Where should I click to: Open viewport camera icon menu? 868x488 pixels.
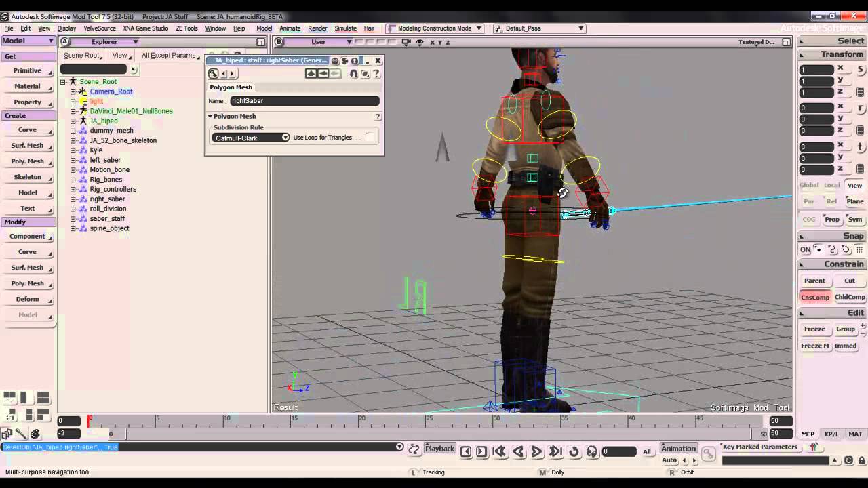coord(406,42)
